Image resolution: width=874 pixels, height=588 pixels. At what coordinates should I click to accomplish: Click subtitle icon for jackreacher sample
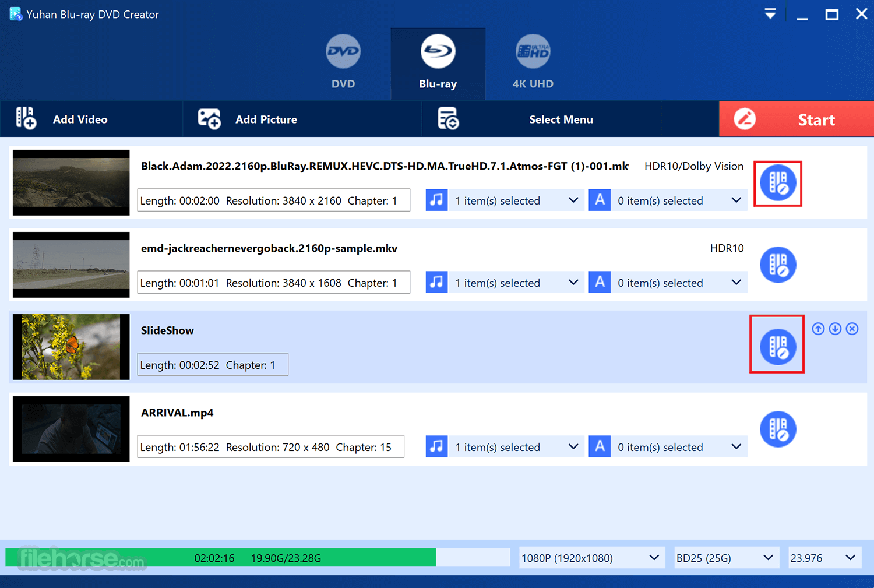tap(600, 282)
